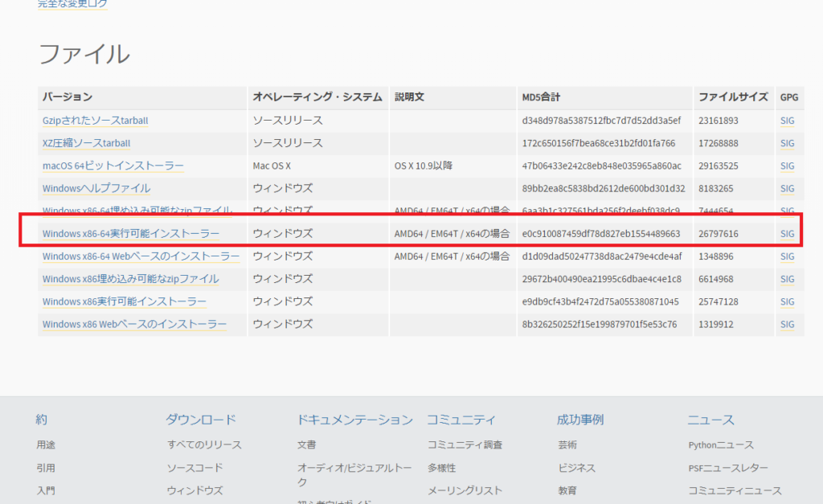Click the SIG link for Gzipされたソースtarball
The height and width of the screenshot is (504, 823).
point(786,121)
